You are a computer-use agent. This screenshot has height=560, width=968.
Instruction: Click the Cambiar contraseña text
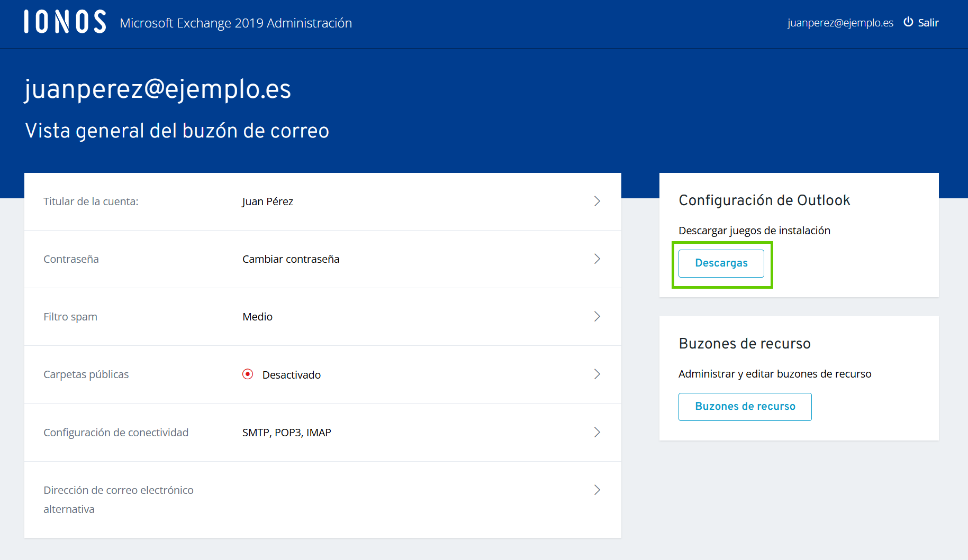tap(291, 259)
